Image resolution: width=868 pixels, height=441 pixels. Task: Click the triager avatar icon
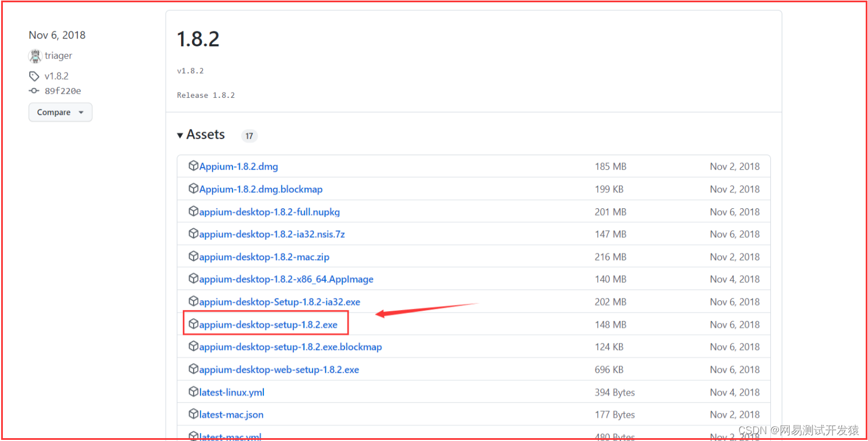(35, 55)
